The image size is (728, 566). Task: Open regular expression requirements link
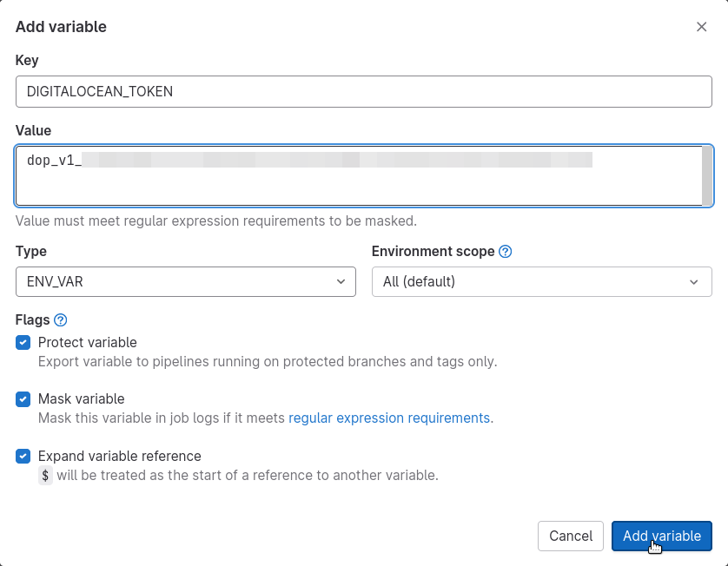point(389,418)
